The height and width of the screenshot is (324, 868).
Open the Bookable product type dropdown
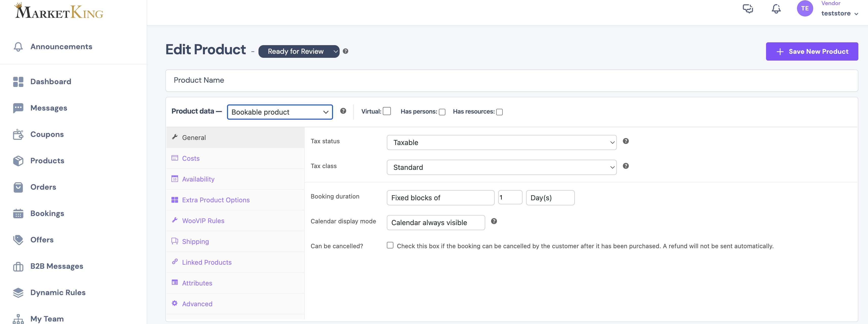click(280, 112)
